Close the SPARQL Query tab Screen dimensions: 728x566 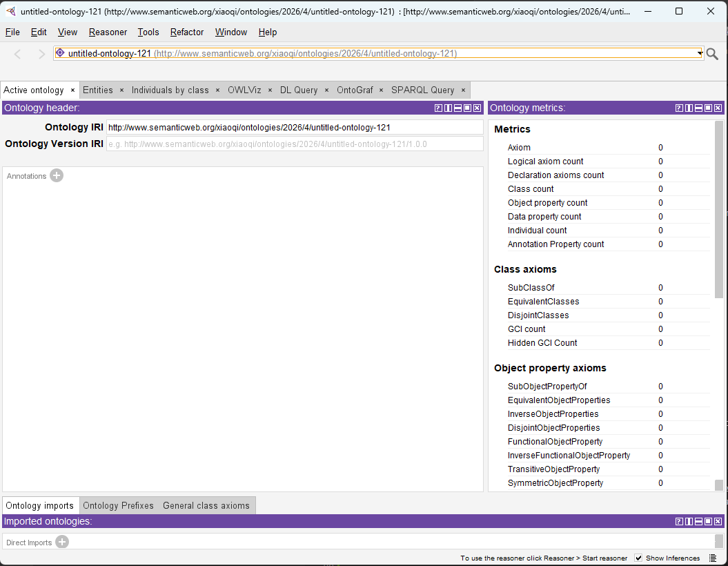pos(463,90)
